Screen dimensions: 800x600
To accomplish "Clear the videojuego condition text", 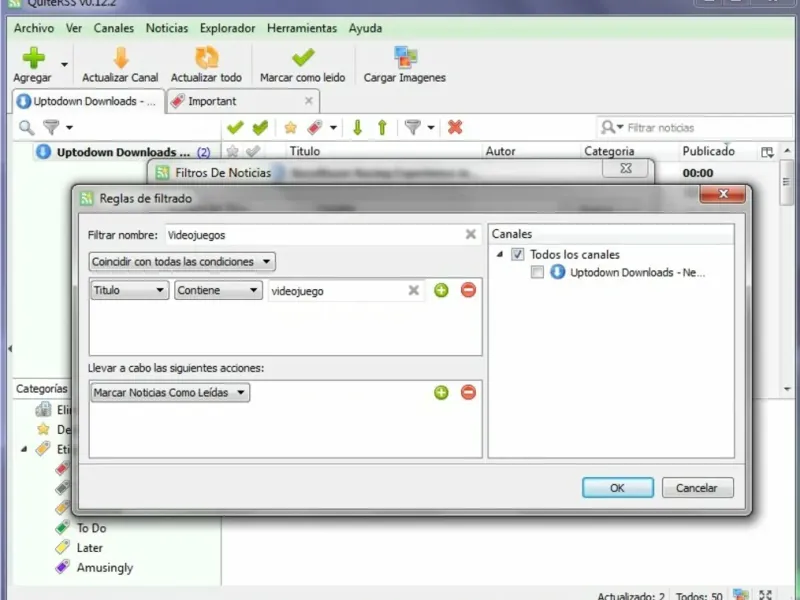I will [414, 290].
